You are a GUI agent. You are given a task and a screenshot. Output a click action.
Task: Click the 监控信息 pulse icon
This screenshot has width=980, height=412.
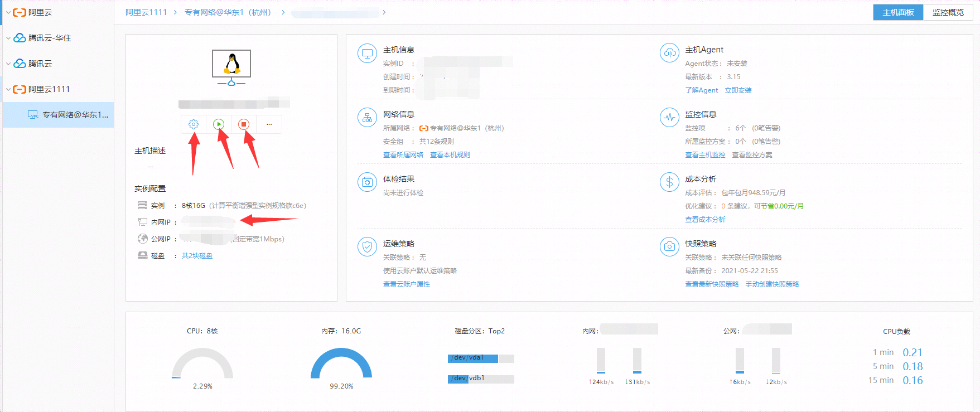pyautogui.click(x=669, y=118)
